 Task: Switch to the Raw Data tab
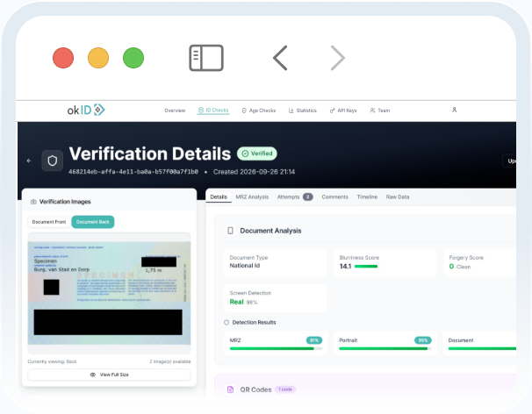click(398, 197)
